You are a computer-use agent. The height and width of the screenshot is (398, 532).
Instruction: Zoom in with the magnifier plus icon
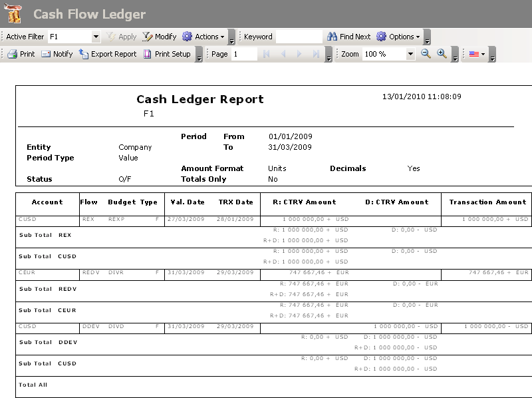tap(442, 54)
